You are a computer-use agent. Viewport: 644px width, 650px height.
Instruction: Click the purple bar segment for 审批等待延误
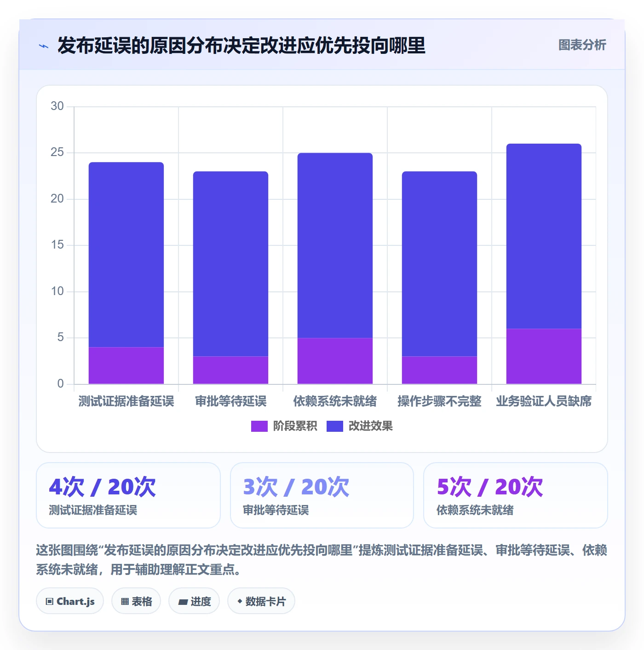tap(230, 370)
